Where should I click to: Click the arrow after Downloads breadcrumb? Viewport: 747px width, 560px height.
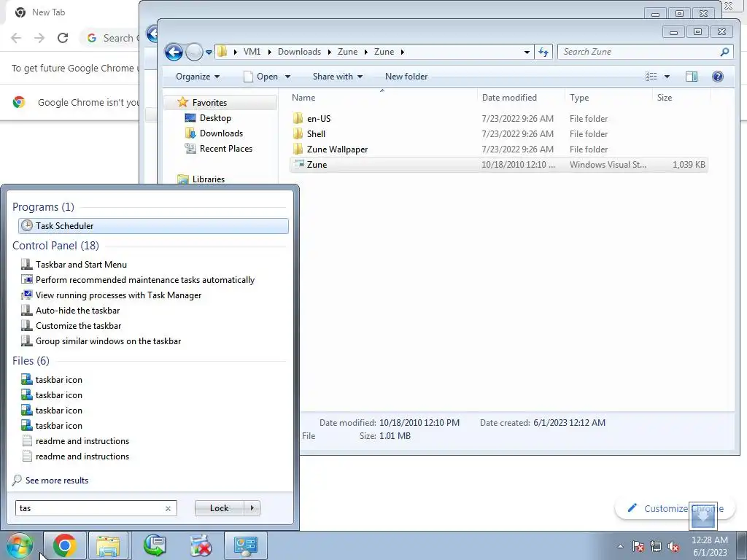coord(329,52)
